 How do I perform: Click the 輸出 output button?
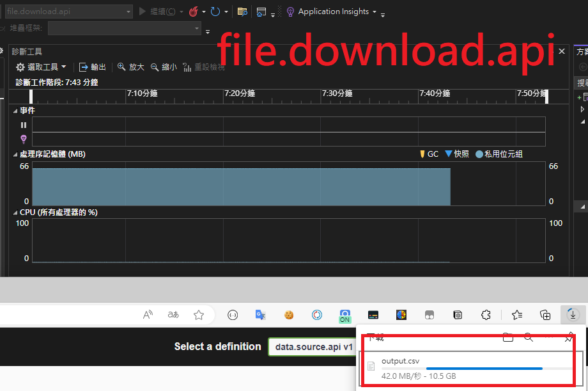tap(93, 67)
